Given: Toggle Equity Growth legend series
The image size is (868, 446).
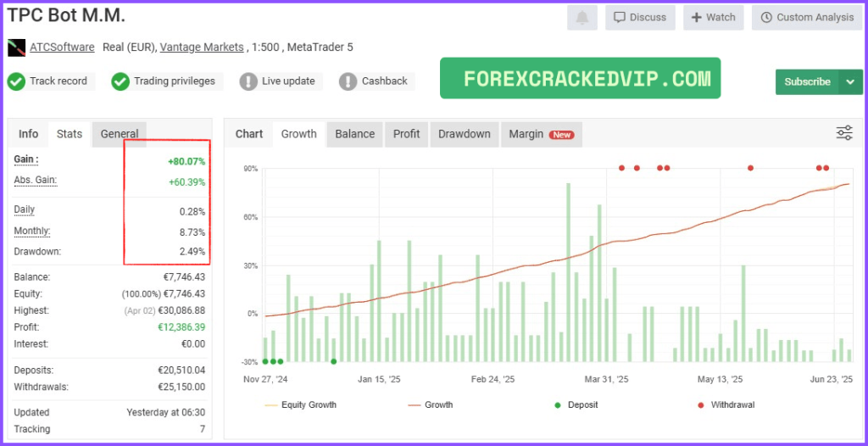Looking at the screenshot, I should click(x=301, y=405).
